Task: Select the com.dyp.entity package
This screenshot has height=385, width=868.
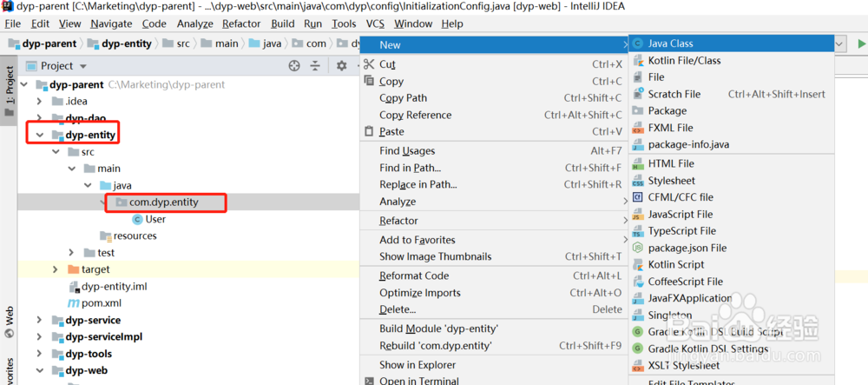Action: click(x=163, y=202)
